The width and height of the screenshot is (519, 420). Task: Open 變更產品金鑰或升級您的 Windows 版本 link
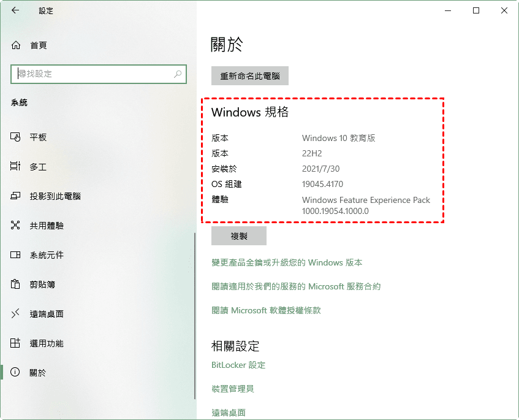pyautogui.click(x=287, y=262)
